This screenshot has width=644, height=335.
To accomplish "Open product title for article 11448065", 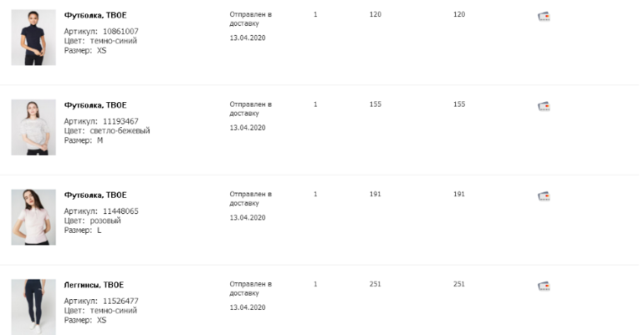I will pyautogui.click(x=95, y=195).
